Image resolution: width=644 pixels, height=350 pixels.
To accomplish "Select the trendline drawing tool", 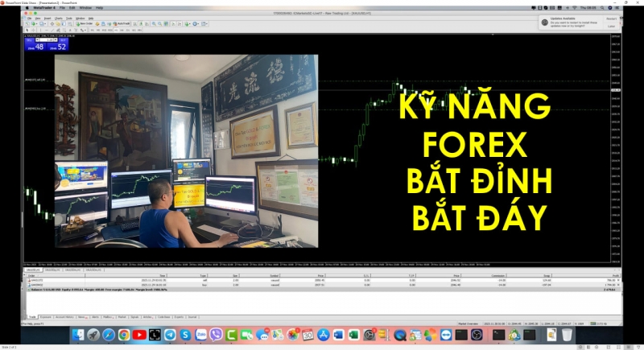I will click(x=52, y=31).
